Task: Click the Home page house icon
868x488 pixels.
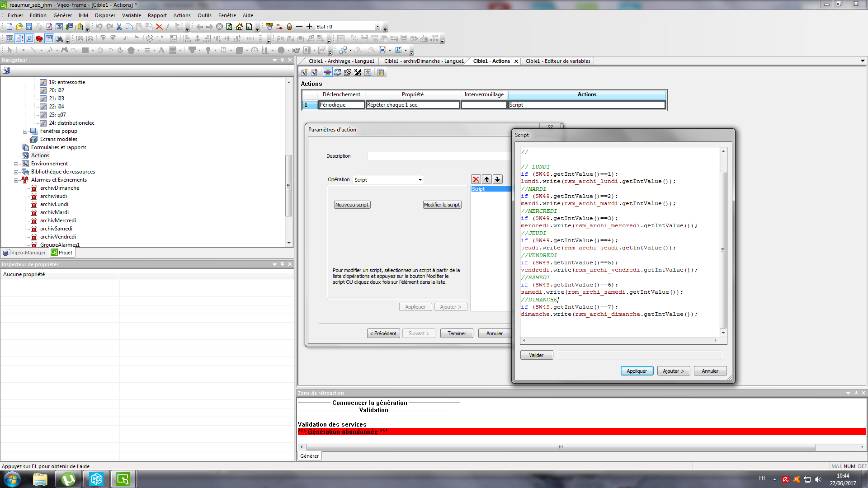Action: [x=239, y=27]
